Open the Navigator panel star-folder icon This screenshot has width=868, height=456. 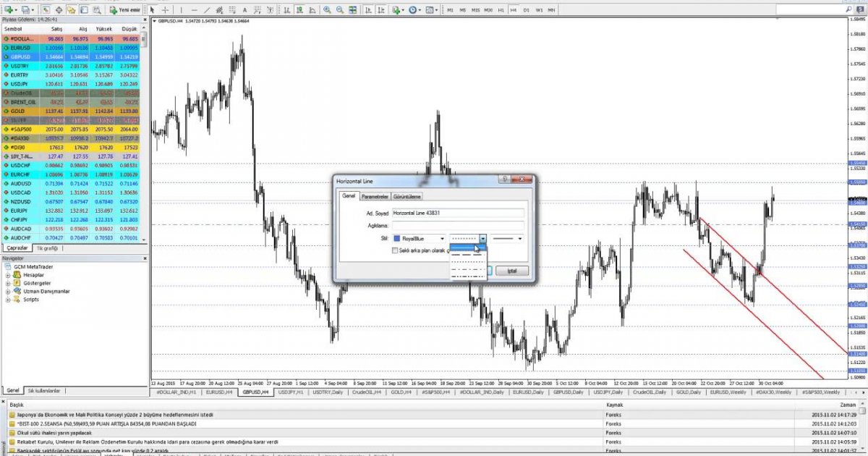pos(71,10)
